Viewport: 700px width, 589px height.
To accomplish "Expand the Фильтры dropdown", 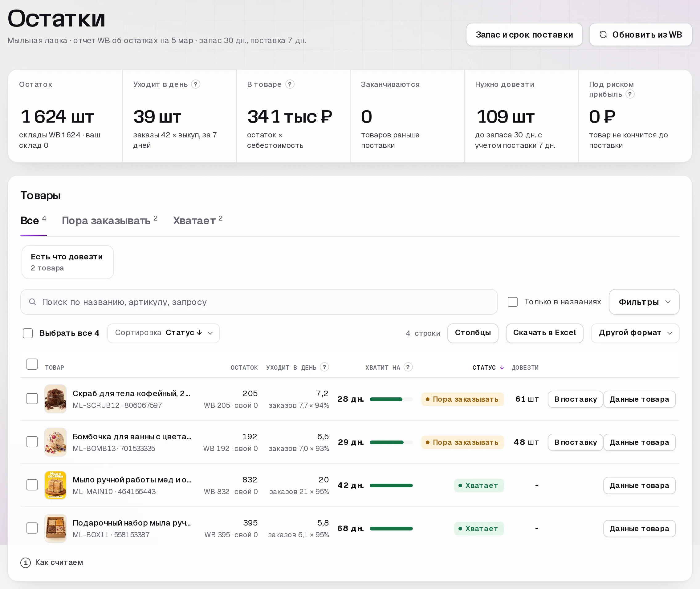I will click(644, 302).
